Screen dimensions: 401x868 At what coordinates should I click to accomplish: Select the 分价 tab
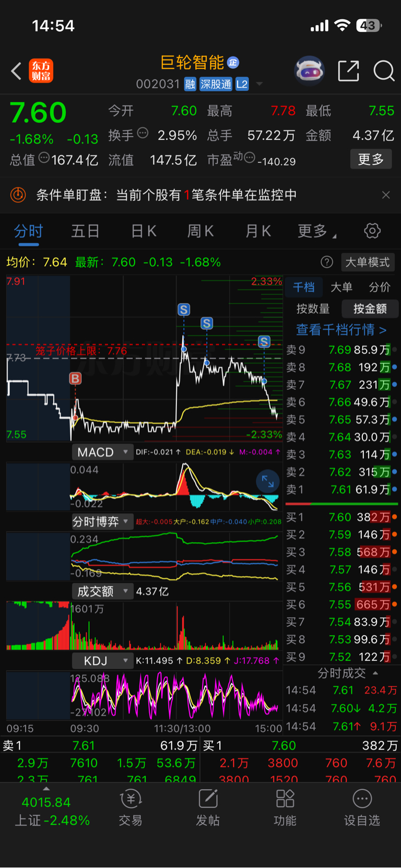tap(380, 287)
